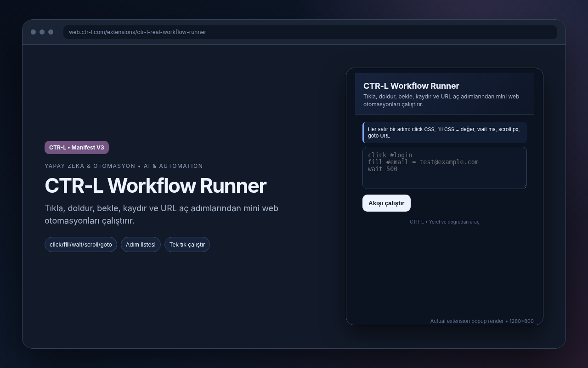The width and height of the screenshot is (588, 368).
Task: Select the click/fill/wait/scroll/goto chip
Action: coord(81,244)
